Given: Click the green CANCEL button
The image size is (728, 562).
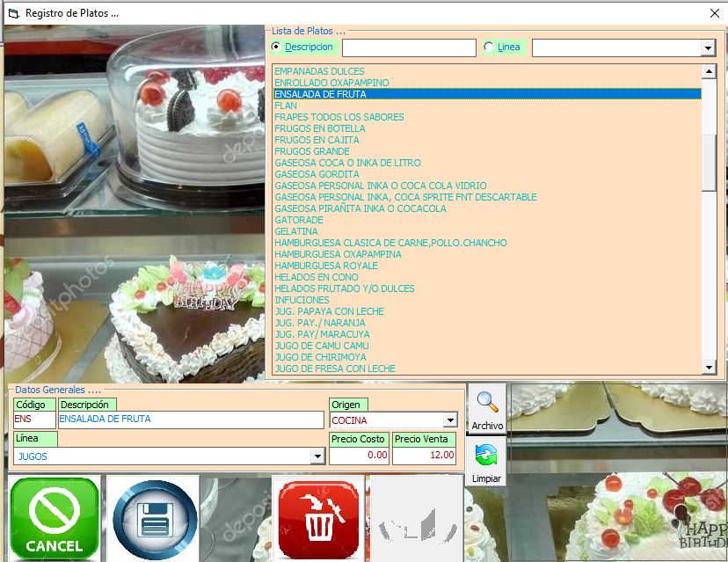Looking at the screenshot, I should click(55, 518).
